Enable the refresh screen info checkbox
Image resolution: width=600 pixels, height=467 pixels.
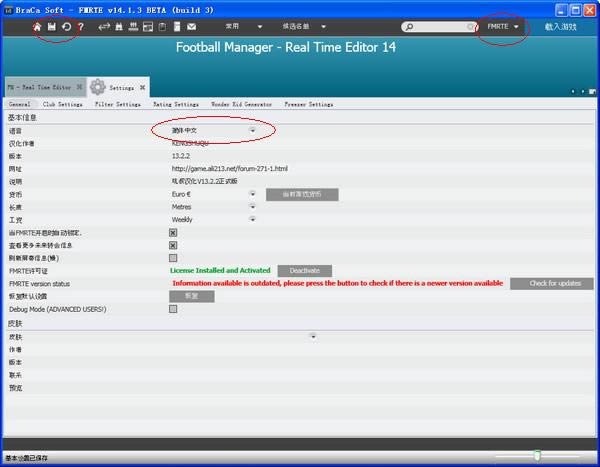[173, 257]
